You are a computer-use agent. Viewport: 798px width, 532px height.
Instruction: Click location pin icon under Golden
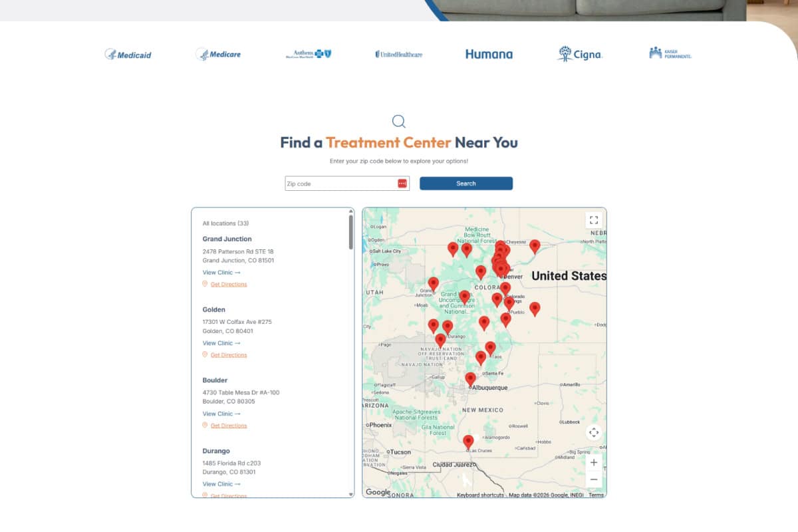tap(205, 354)
